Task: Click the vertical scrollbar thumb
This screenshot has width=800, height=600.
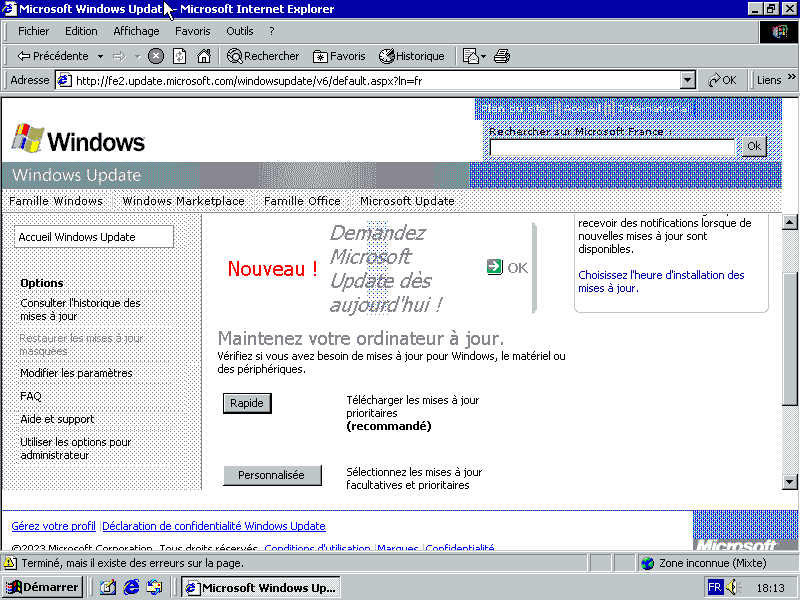Action: click(x=789, y=338)
